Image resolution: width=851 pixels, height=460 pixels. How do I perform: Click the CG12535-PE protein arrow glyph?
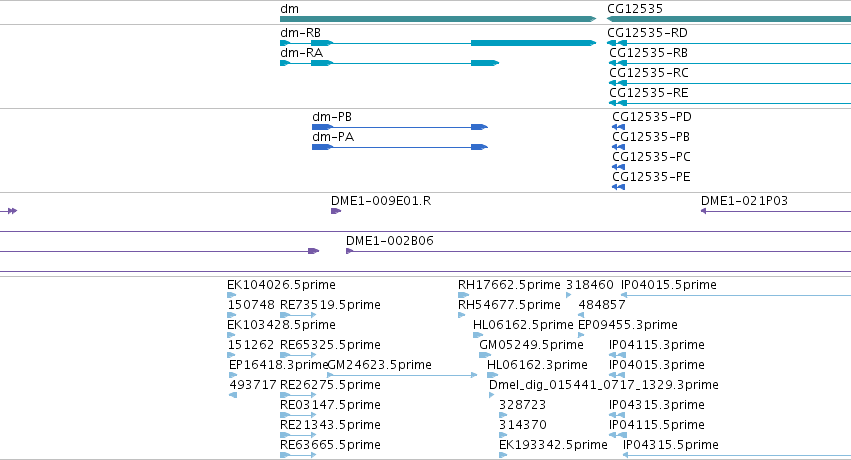point(618,187)
